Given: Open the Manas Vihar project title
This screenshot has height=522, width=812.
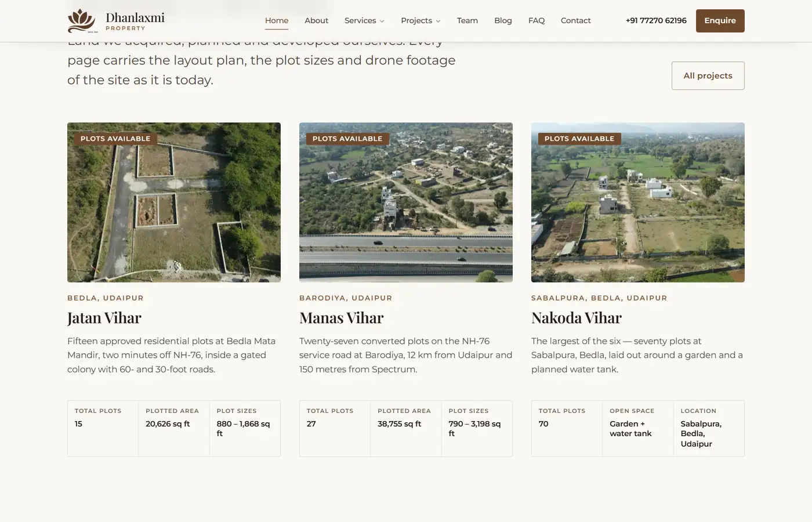Looking at the screenshot, I should coord(342,318).
